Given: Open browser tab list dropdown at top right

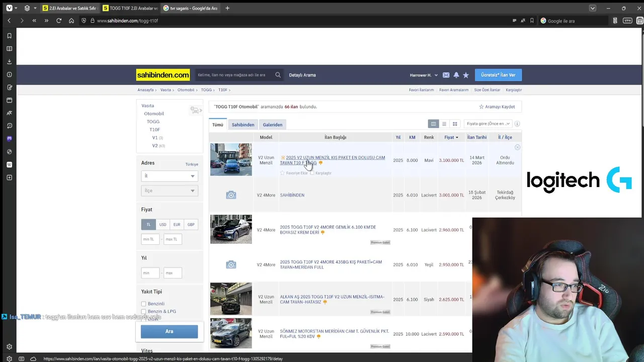Looking at the screenshot, I should 593,8.
